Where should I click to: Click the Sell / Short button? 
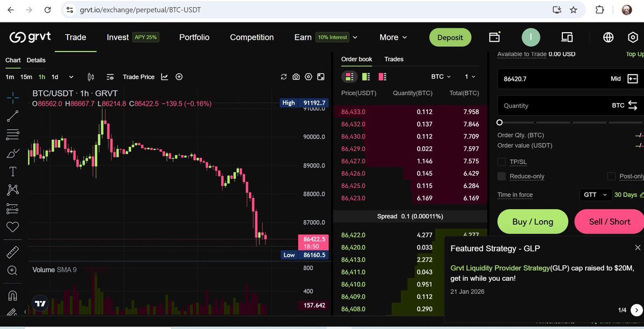coord(609,222)
